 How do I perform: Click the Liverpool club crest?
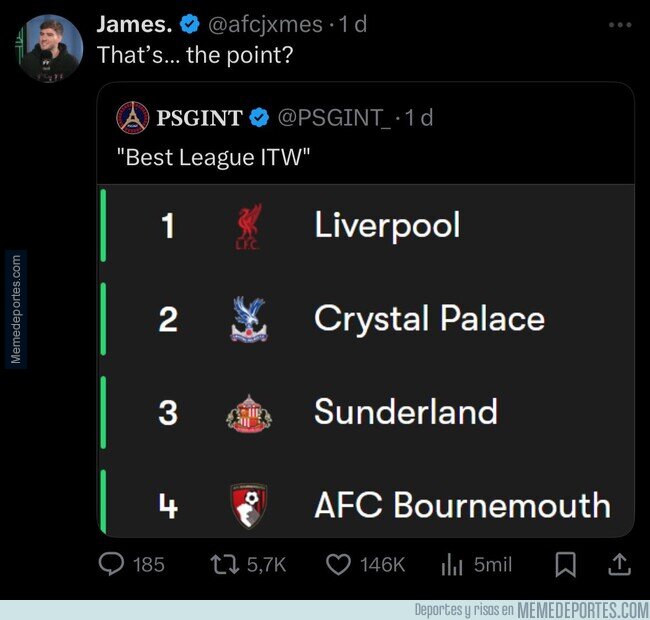[246, 226]
